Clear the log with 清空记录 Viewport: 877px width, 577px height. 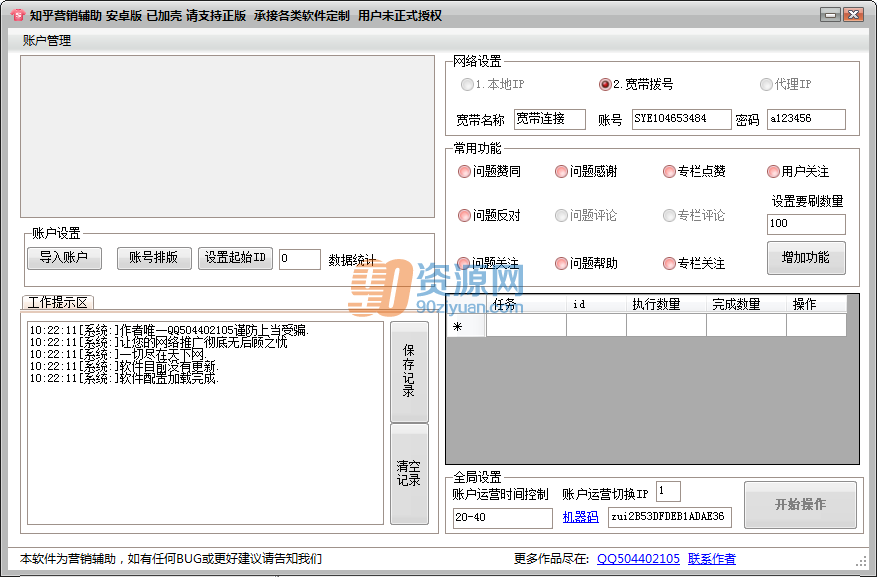click(409, 474)
